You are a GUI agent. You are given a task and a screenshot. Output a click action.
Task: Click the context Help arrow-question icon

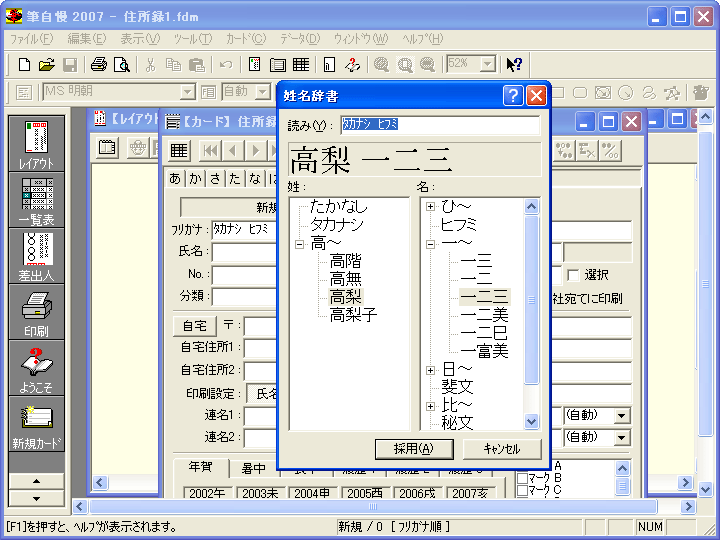click(514, 64)
